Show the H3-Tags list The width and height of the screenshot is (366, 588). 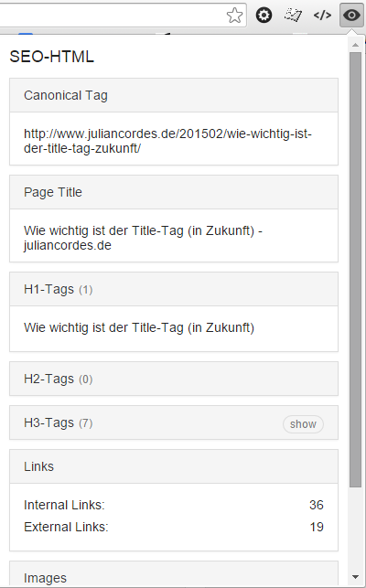(x=303, y=424)
